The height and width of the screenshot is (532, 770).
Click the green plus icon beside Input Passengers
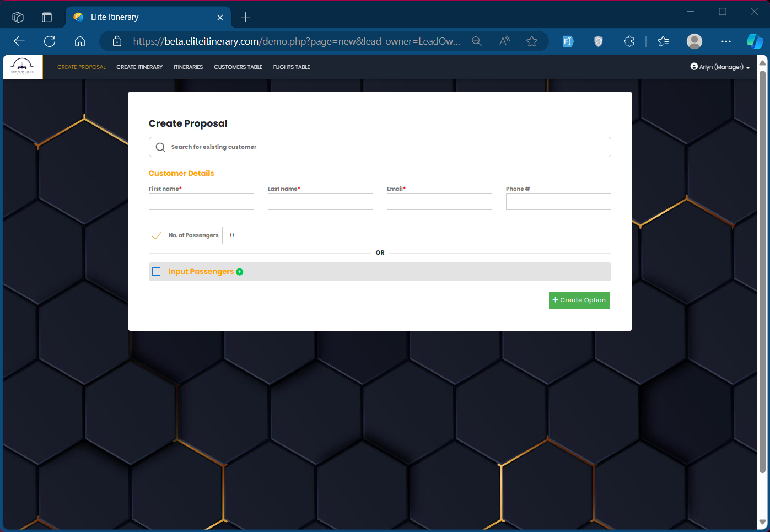point(239,272)
